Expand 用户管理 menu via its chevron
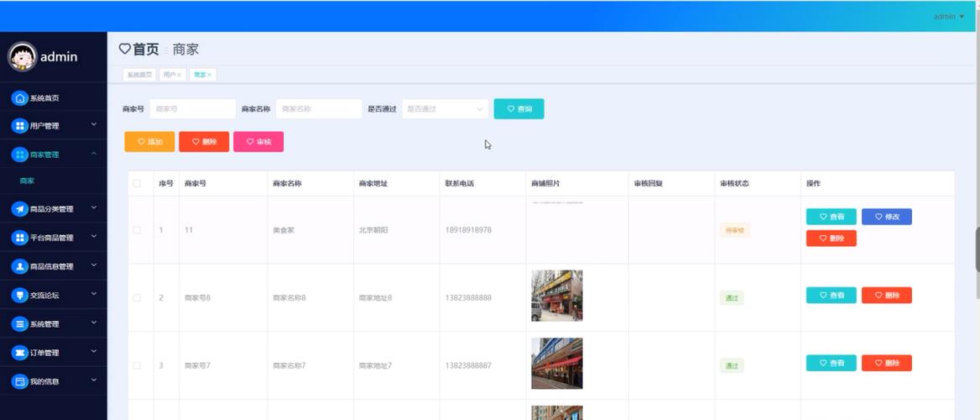 click(94, 124)
